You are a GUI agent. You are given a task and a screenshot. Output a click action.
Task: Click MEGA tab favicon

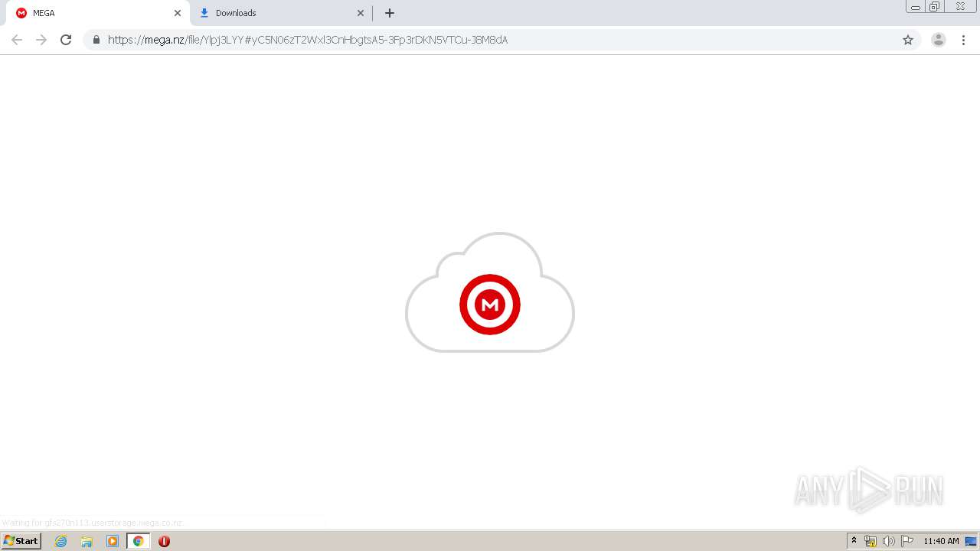pyautogui.click(x=21, y=13)
